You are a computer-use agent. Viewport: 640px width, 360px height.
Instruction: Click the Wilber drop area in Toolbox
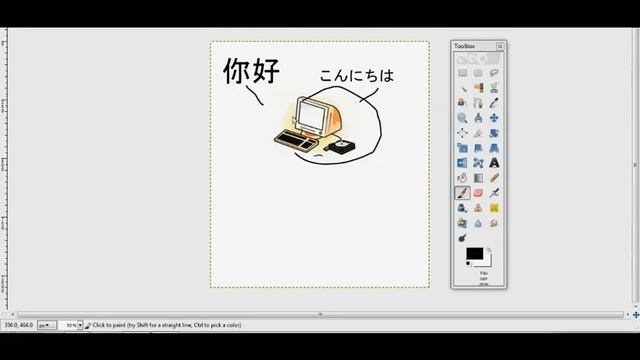[x=478, y=59]
